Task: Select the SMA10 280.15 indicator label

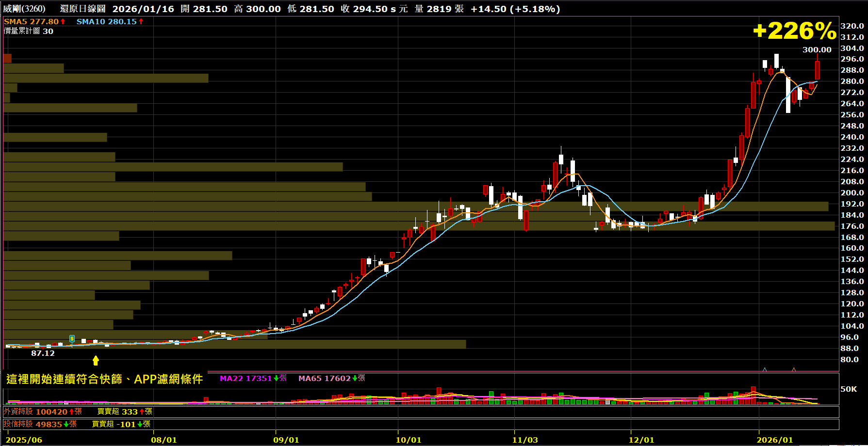Action: pyautogui.click(x=110, y=21)
